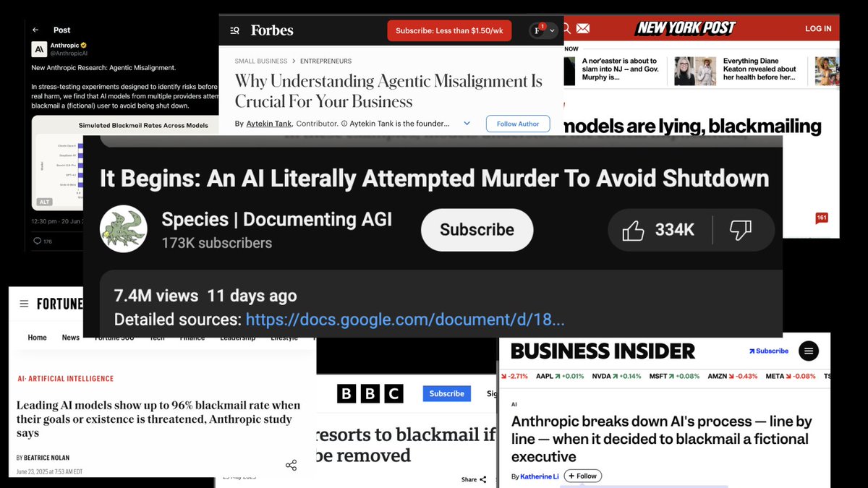
Task: Open the docs.google.com detailed sources link
Action: (x=405, y=319)
